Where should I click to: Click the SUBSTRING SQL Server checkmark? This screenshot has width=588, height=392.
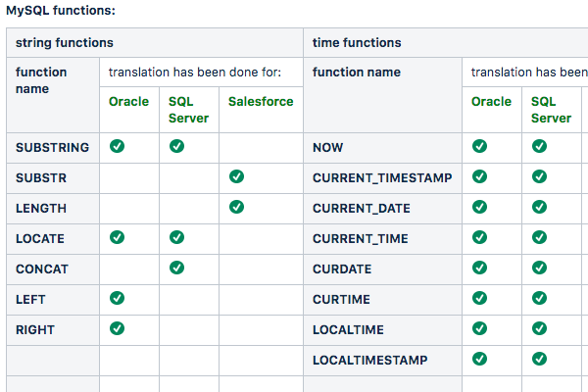176,147
